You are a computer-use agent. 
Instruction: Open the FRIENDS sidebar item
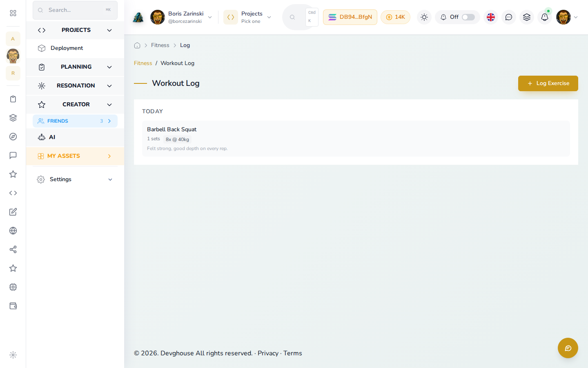(x=75, y=121)
